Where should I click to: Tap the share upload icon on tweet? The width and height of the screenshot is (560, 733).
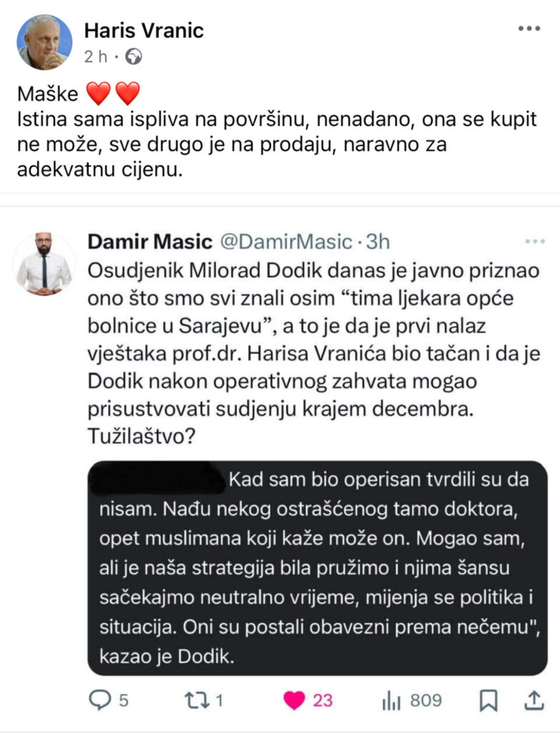(534, 700)
